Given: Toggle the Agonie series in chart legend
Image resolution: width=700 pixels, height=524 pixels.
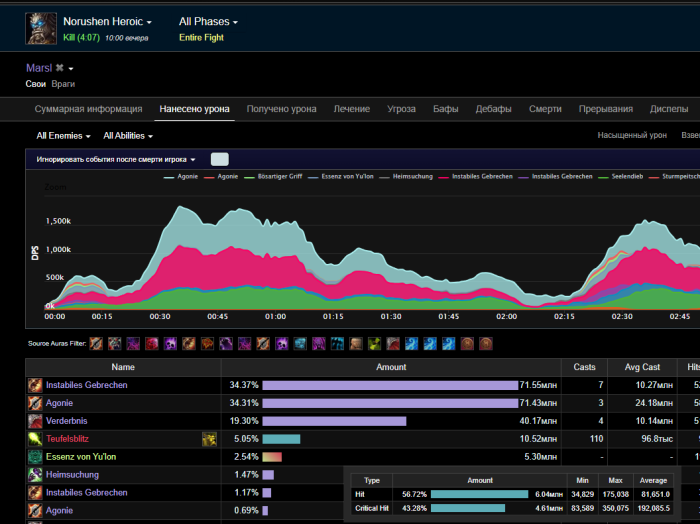Looking at the screenshot, I should click(186, 176).
